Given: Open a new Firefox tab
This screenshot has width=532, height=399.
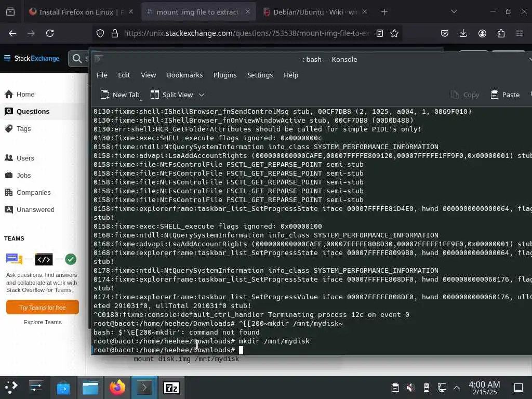Looking at the screenshot, I should pos(384,12).
